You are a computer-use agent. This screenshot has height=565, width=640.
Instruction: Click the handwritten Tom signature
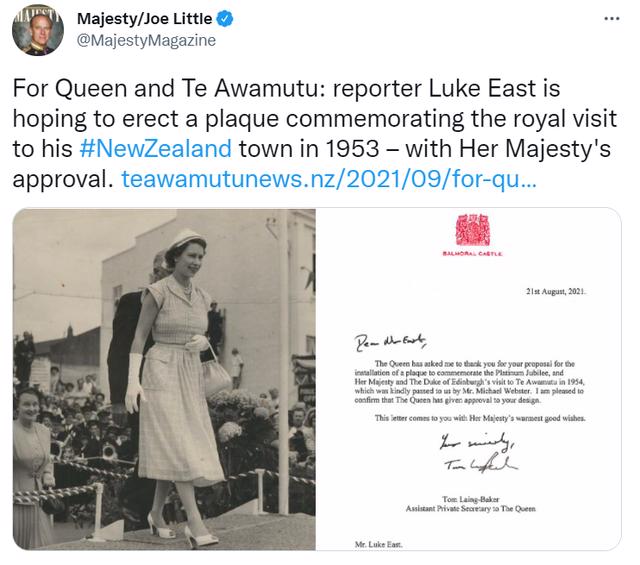pyautogui.click(x=481, y=464)
